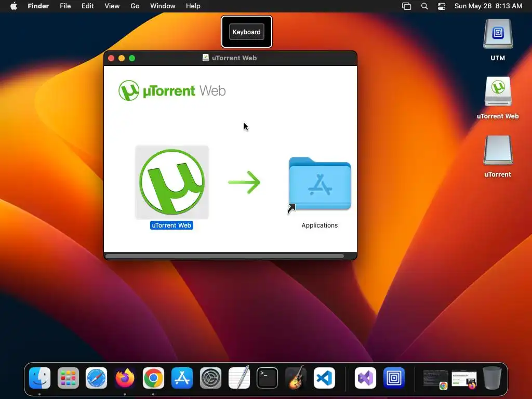Screen dimensions: 532x399
Task: Open UTM app from the Dock
Action: click(x=394, y=378)
